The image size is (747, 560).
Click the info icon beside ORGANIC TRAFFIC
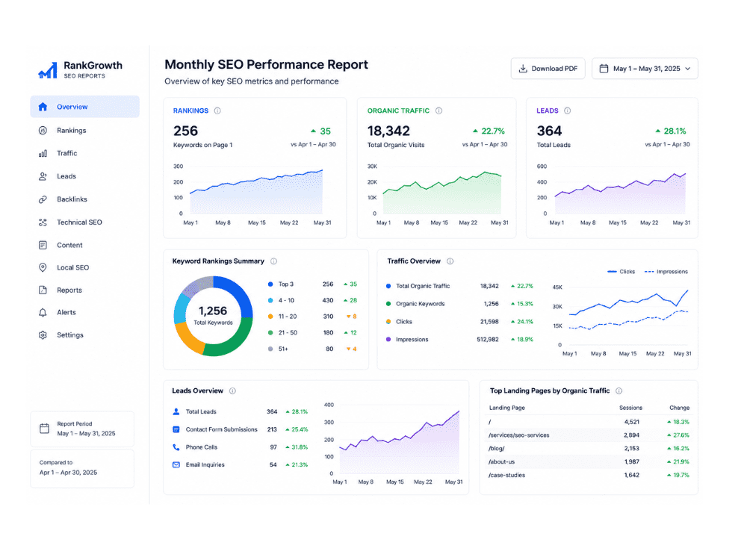[x=438, y=111]
